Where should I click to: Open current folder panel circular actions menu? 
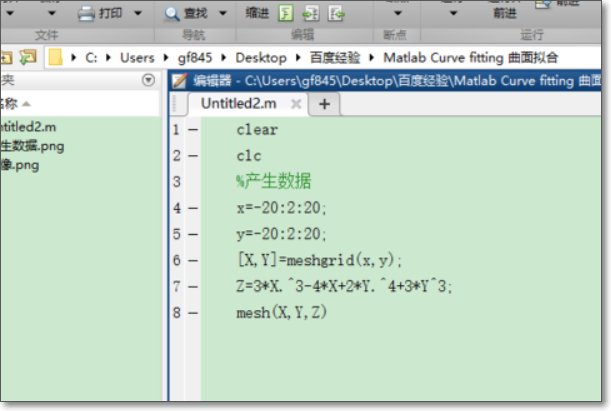(148, 80)
